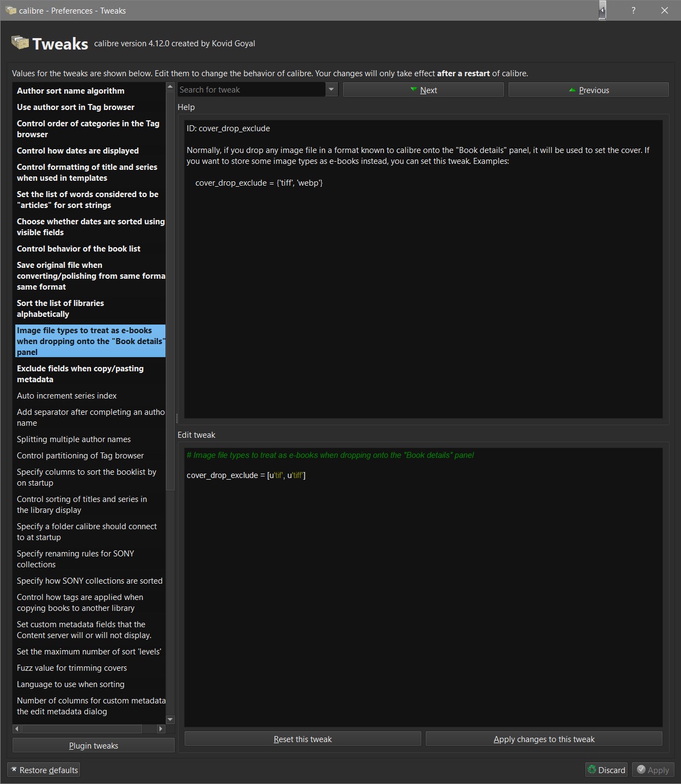681x784 pixels.
Task: Select Control partitioning of Tag browser
Action: point(90,456)
